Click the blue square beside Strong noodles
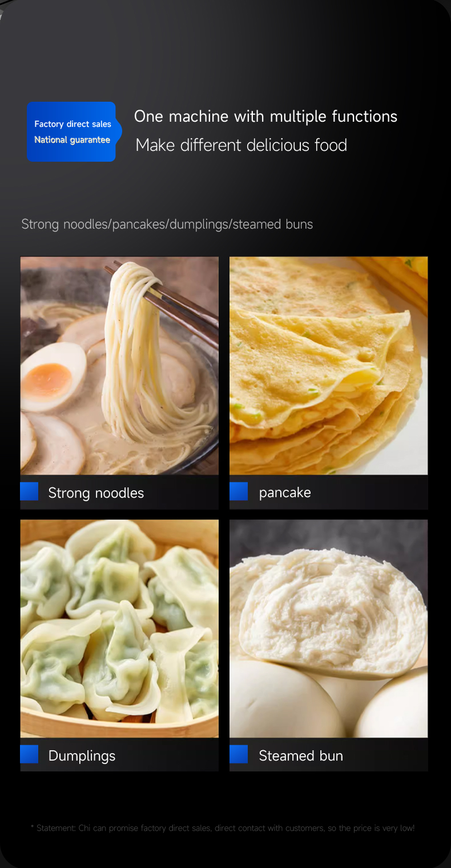Image resolution: width=451 pixels, height=868 pixels. point(29,491)
